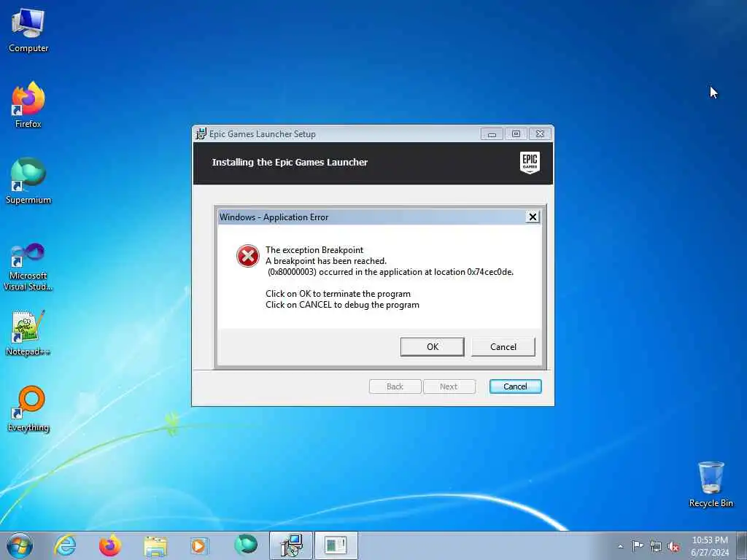Click the "Windows - Application Error" title text
The image size is (747, 560).
(x=274, y=217)
